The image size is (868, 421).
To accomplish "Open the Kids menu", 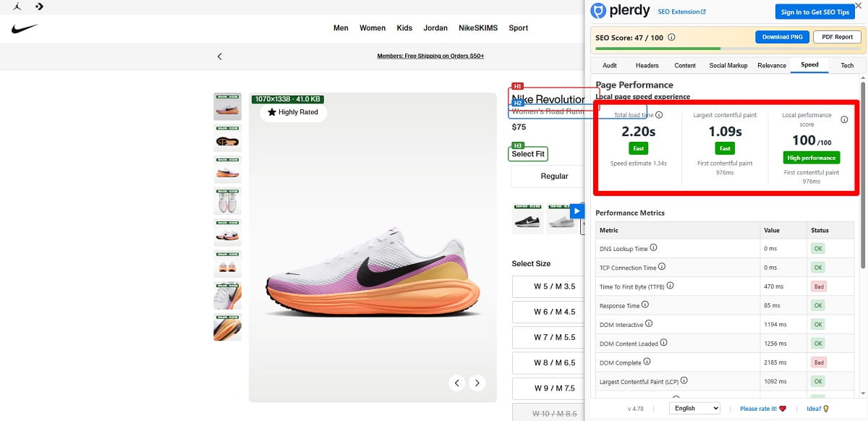I will click(x=404, y=28).
